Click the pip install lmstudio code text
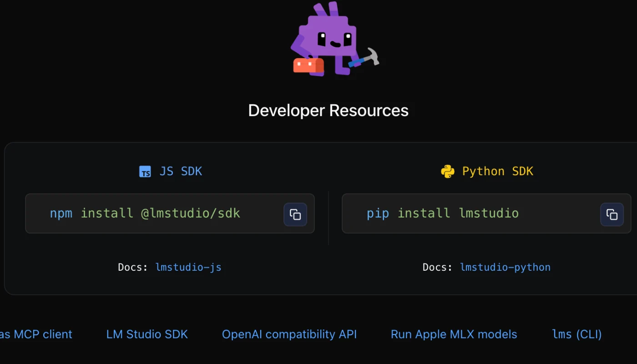The height and width of the screenshot is (364, 637). coord(443,213)
